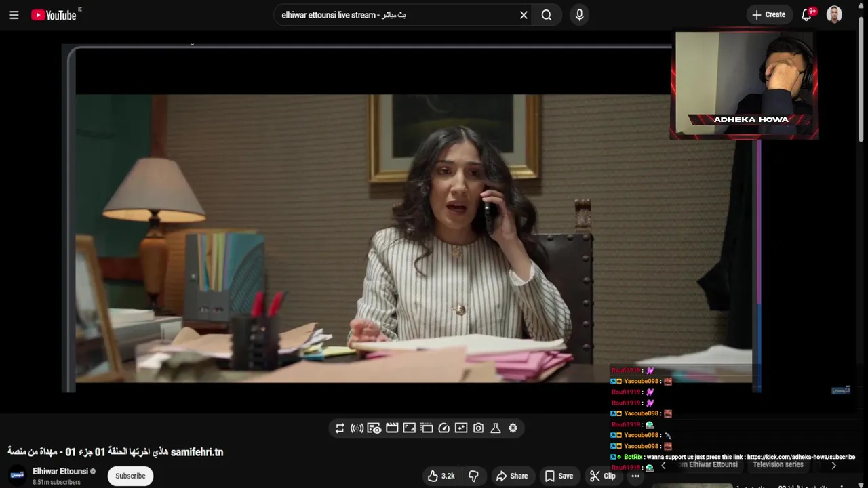Create a Clip of the video
Screen dimensions: 868x488
[602, 476]
